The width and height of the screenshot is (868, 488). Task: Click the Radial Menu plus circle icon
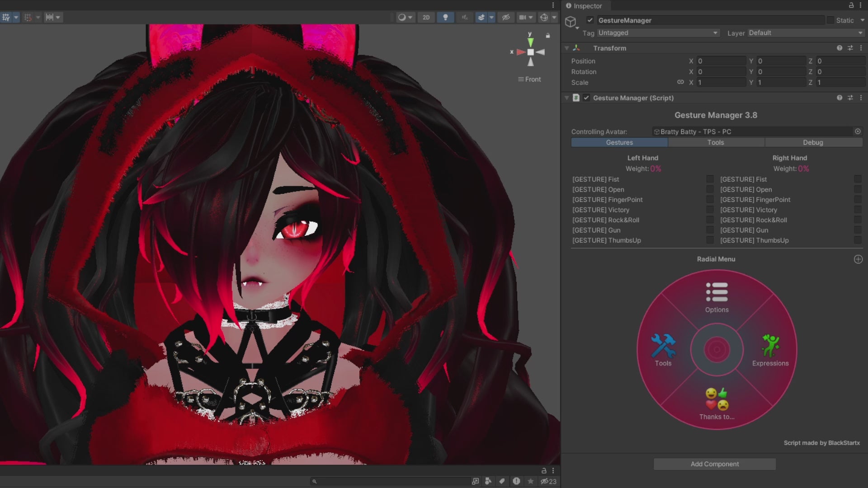[858, 259]
